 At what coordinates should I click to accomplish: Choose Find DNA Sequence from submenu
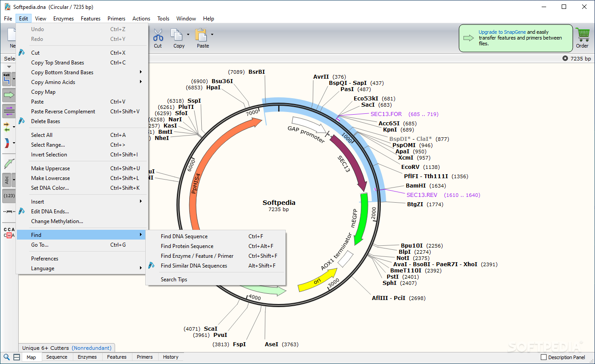(216, 236)
